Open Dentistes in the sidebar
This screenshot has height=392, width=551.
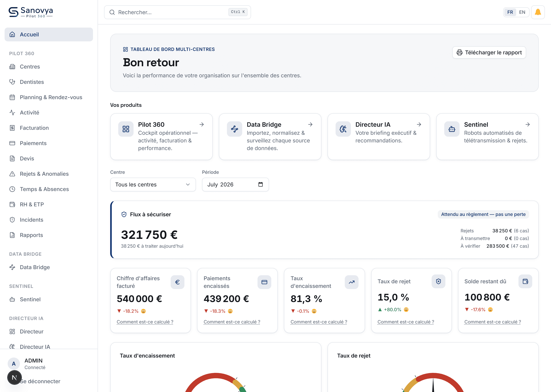pyautogui.click(x=49, y=82)
